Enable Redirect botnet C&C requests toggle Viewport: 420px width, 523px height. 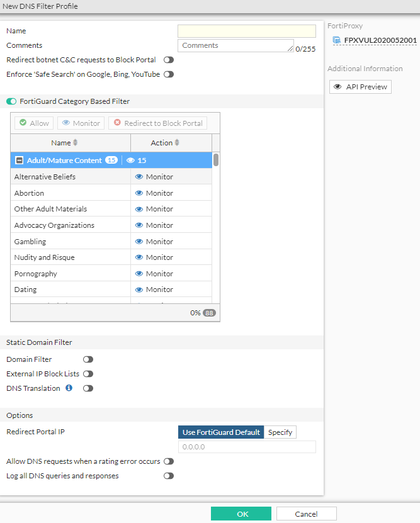[x=168, y=60]
